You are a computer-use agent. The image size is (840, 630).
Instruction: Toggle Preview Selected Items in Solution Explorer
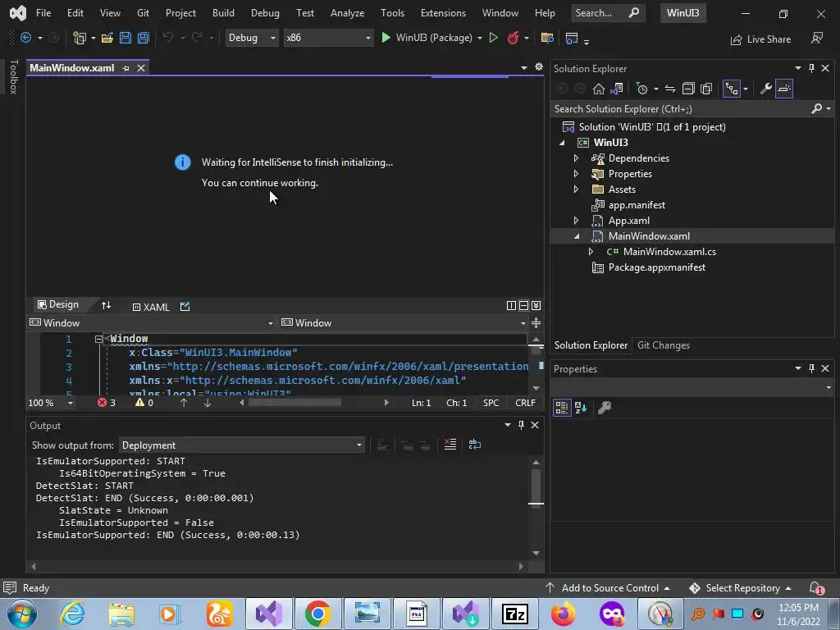(x=783, y=89)
